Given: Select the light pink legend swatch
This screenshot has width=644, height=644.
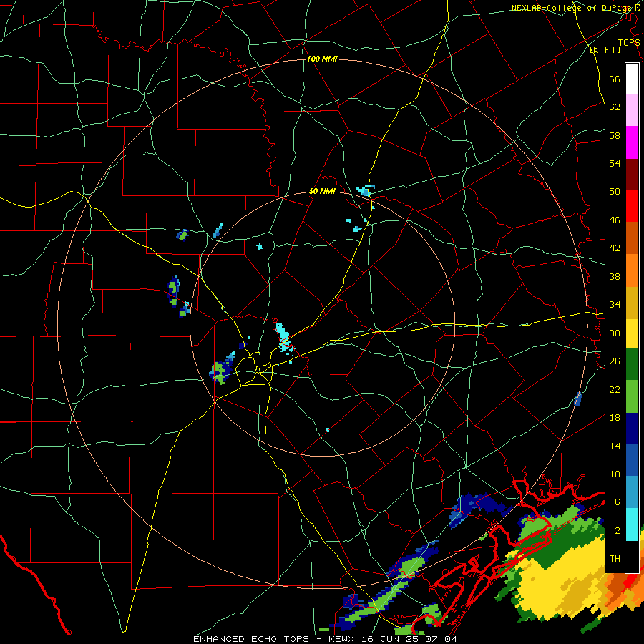Looking at the screenshot, I should [x=632, y=110].
